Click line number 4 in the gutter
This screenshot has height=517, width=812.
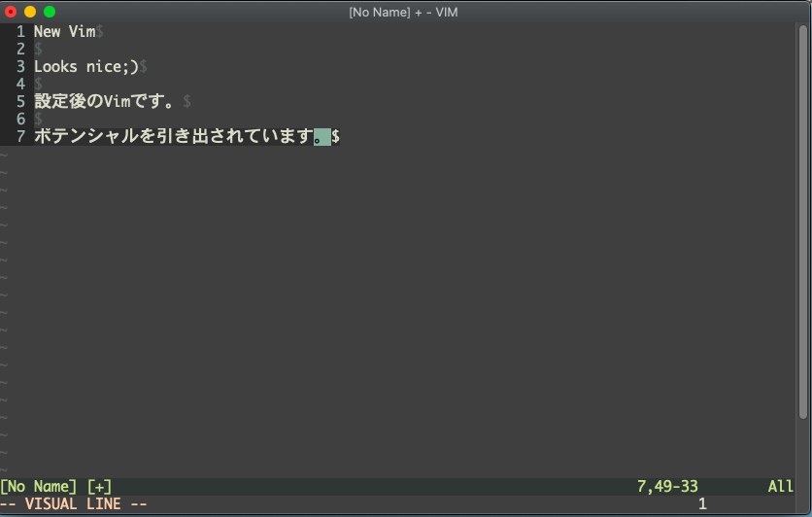20,84
